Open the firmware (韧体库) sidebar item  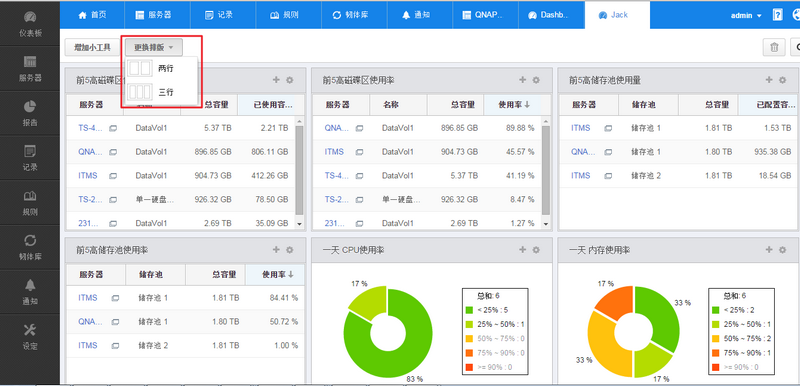click(x=30, y=247)
